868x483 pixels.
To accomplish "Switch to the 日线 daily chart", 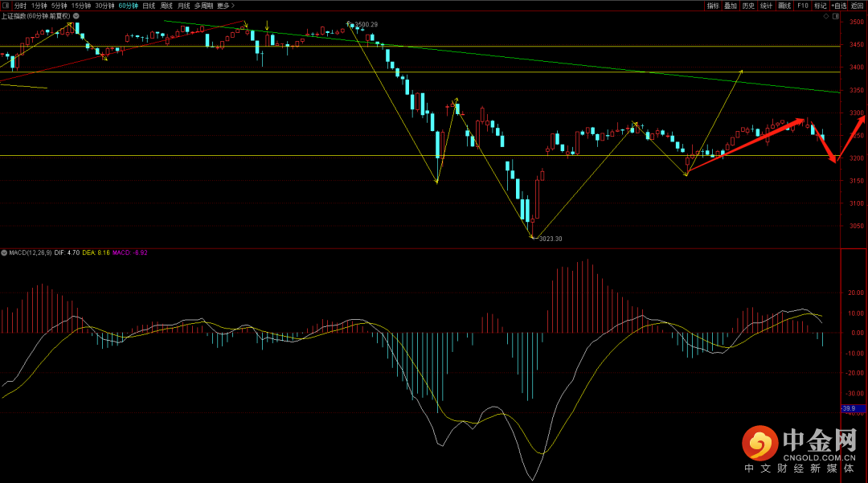I will pyautogui.click(x=149, y=6).
